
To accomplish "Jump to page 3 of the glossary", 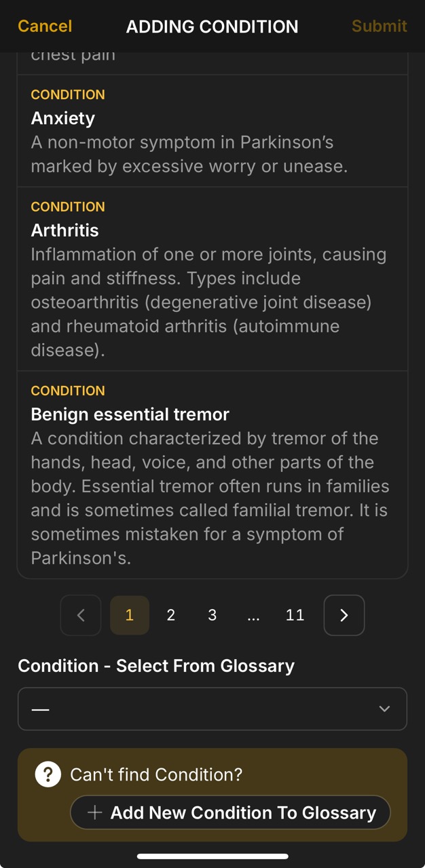I will [x=212, y=615].
